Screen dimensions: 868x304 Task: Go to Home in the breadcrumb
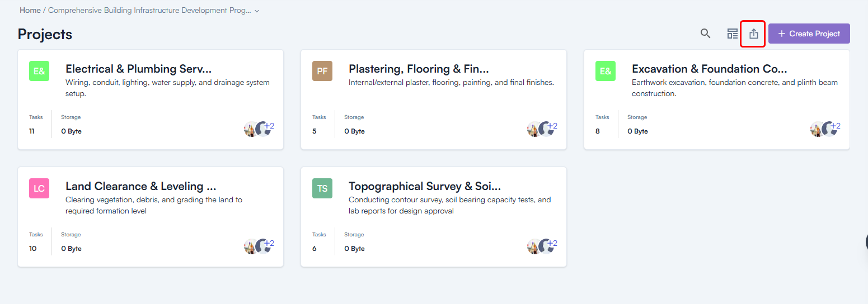pyautogui.click(x=30, y=11)
